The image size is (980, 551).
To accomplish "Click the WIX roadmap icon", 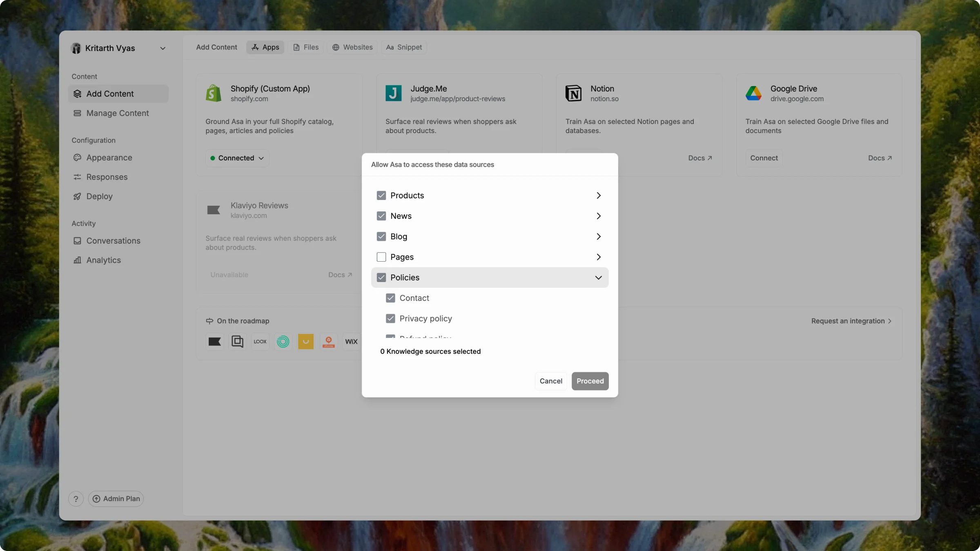I will tap(351, 342).
